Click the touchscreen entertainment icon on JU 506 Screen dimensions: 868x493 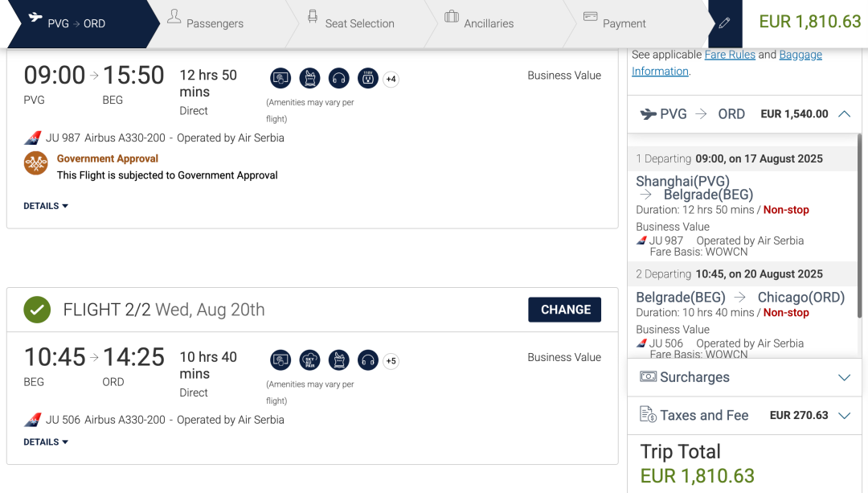click(280, 360)
